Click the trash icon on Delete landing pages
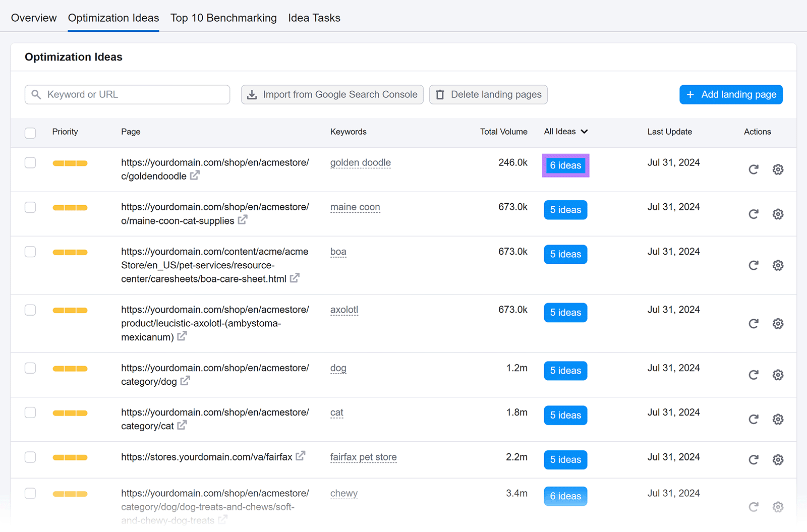The width and height of the screenshot is (807, 532). coord(440,94)
